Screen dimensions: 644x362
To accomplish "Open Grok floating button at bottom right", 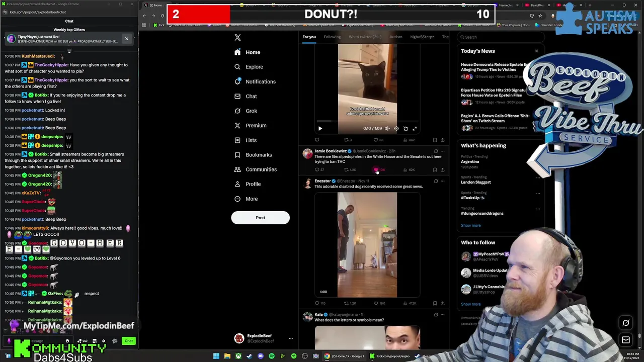I will point(626,323).
